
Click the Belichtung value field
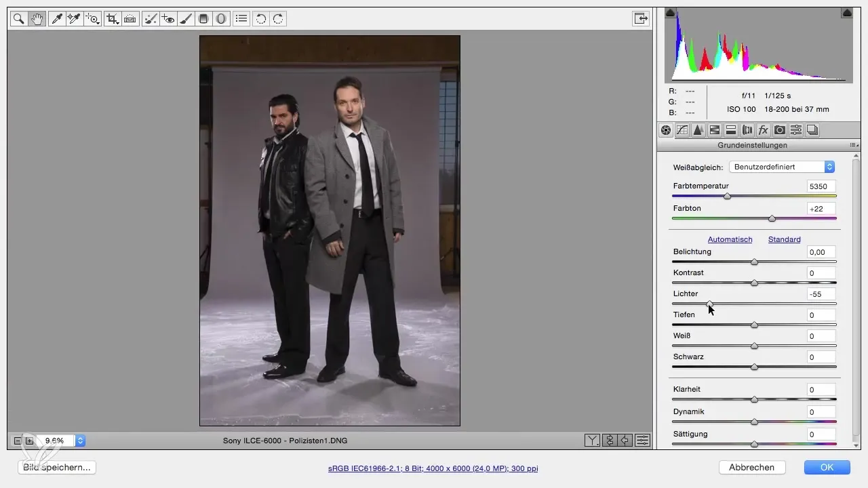tap(821, 252)
